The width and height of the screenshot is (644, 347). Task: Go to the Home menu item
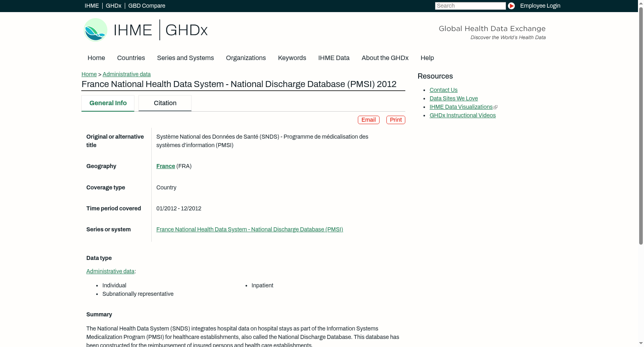tap(96, 58)
